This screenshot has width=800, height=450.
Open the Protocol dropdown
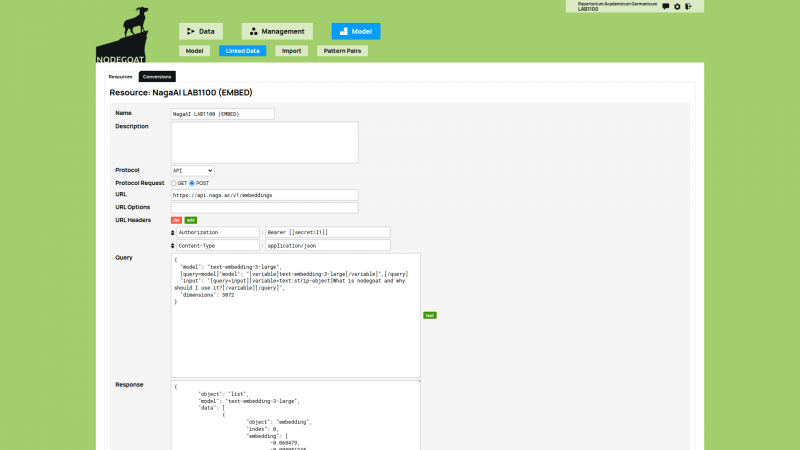click(193, 171)
